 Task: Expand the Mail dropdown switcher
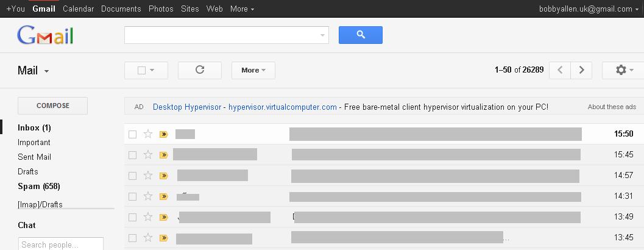point(34,71)
